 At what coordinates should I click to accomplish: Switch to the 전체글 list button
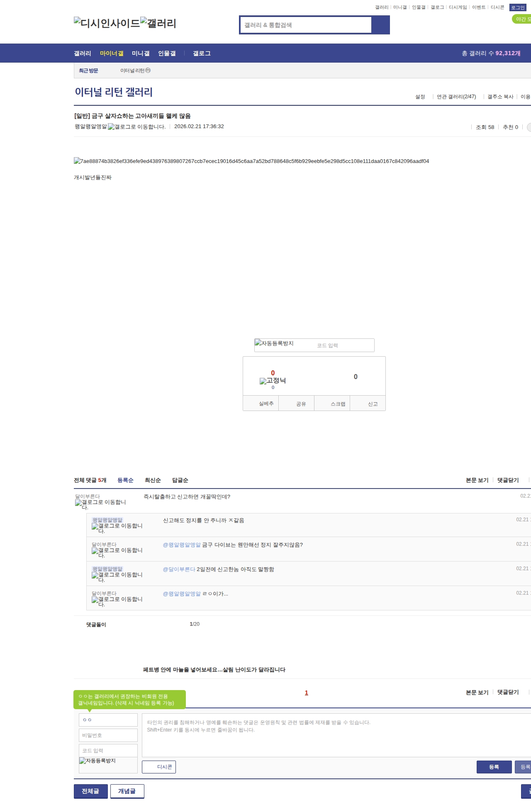[91, 791]
